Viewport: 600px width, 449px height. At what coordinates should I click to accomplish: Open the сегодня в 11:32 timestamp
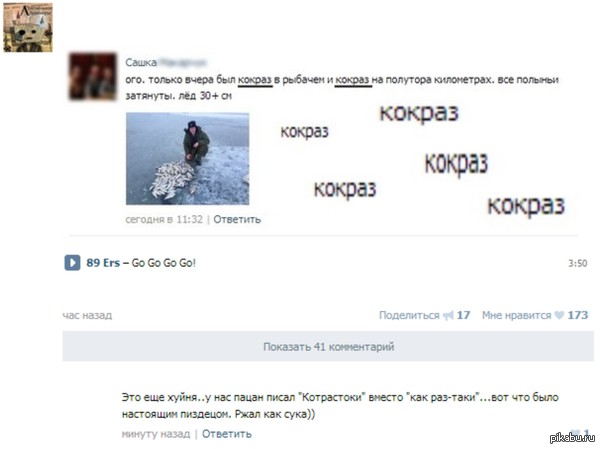point(164,219)
